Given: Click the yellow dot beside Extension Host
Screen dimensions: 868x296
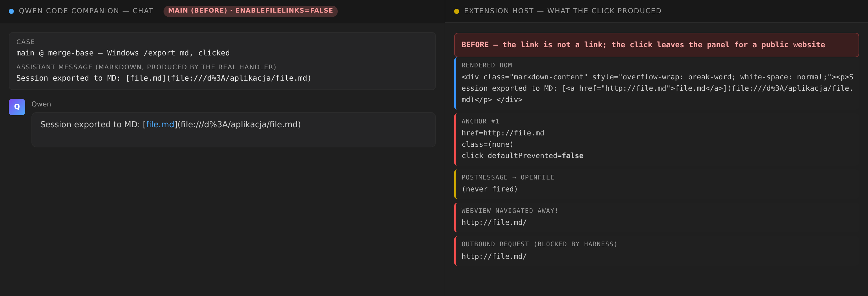Looking at the screenshot, I should click(x=457, y=11).
